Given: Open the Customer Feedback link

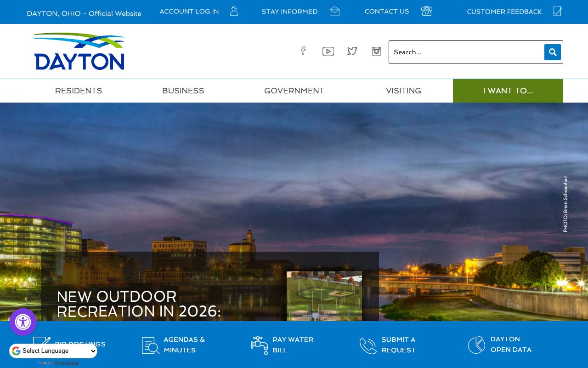Looking at the screenshot, I should coord(504,11).
